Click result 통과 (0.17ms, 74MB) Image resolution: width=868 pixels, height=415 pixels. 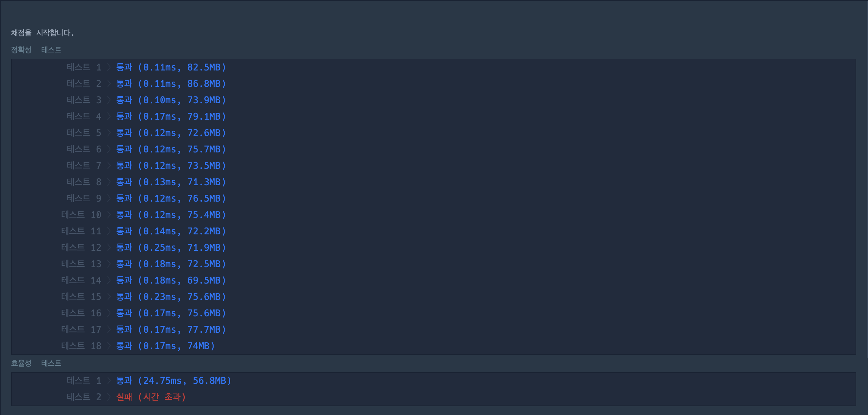click(165, 346)
